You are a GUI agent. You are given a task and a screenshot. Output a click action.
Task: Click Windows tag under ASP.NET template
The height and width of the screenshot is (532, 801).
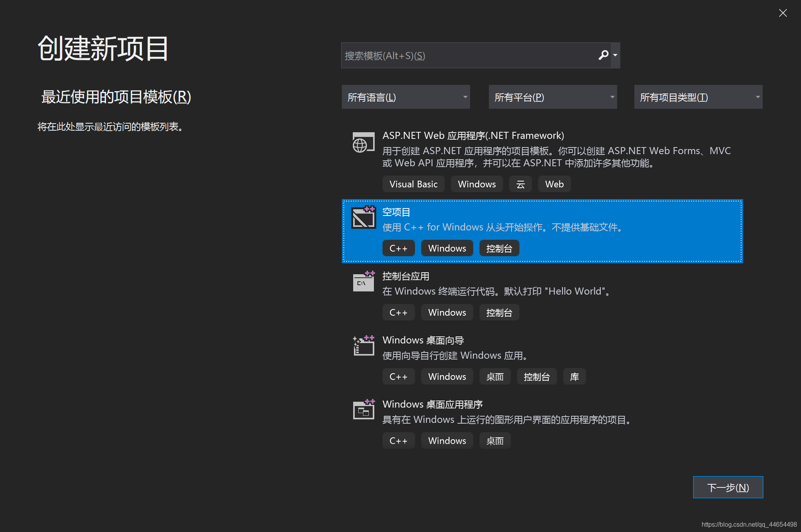[477, 184]
